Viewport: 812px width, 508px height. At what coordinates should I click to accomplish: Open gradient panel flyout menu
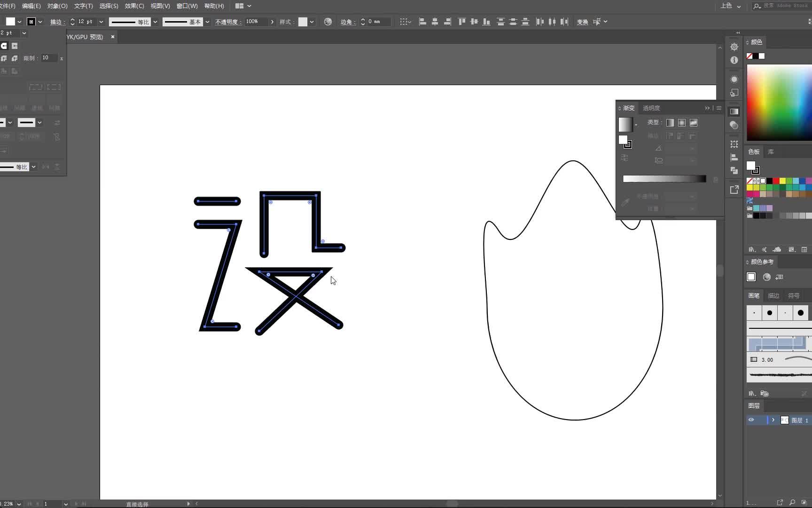[718, 108]
